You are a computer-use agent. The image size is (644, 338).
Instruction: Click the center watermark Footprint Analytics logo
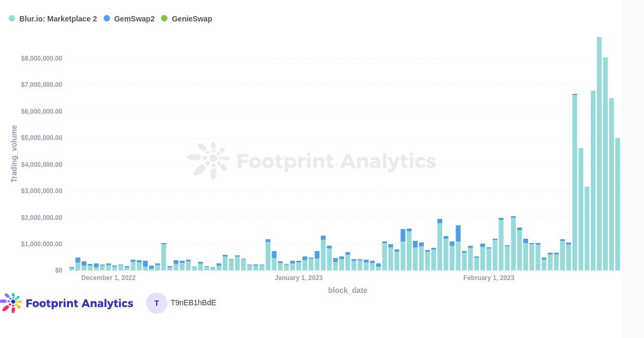click(311, 161)
